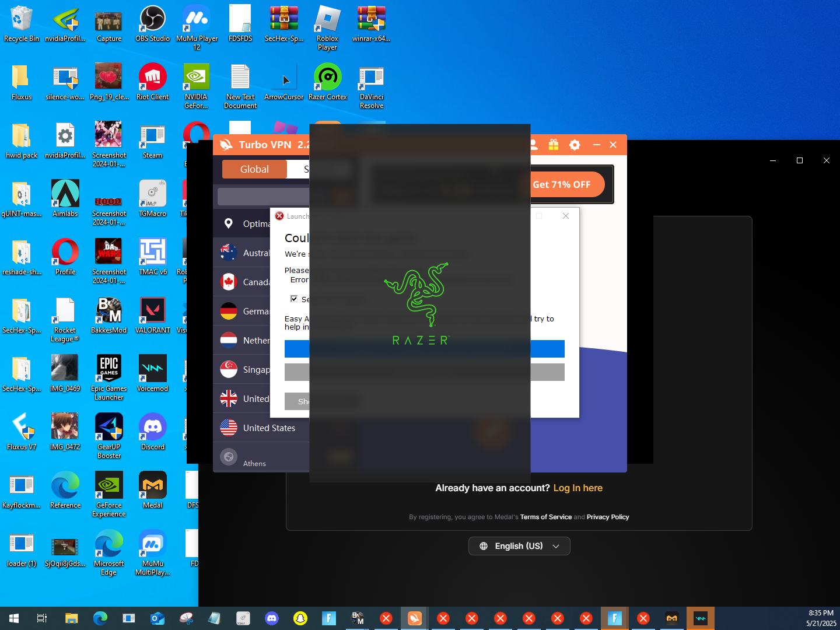840x630 pixels.
Task: Click the blue button in the error dialog
Action: (425, 349)
